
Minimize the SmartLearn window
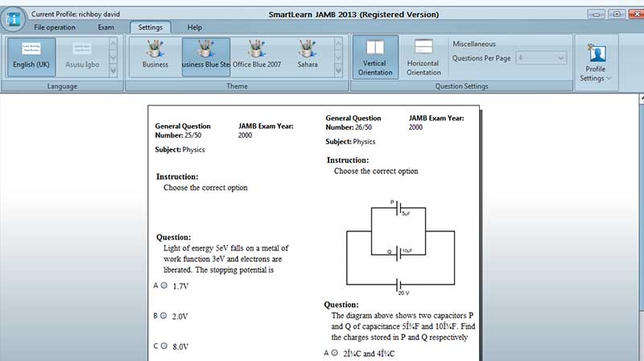pyautogui.click(x=596, y=14)
